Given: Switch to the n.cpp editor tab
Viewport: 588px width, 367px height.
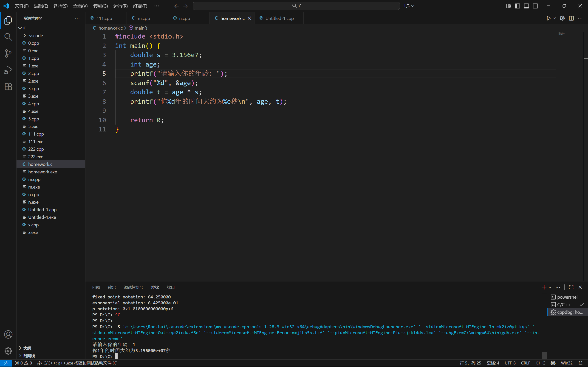Looking at the screenshot, I should 184,18.
